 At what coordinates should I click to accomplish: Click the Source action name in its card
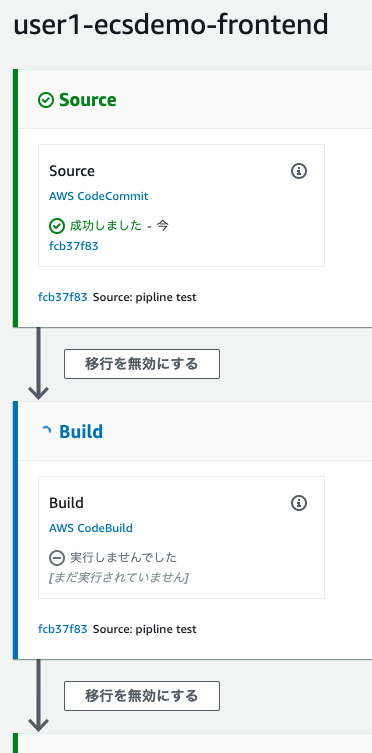72,171
